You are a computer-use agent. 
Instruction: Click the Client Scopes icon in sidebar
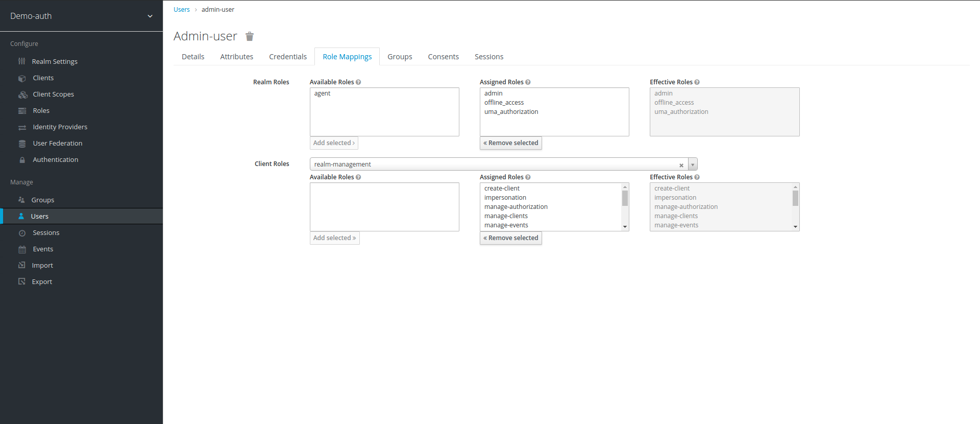tap(22, 95)
